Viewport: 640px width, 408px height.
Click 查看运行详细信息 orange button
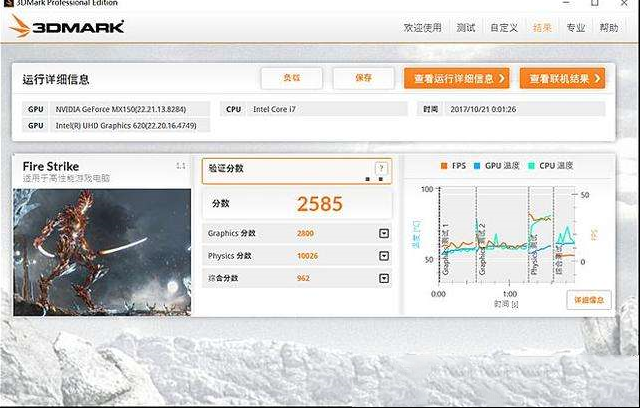pos(457,78)
